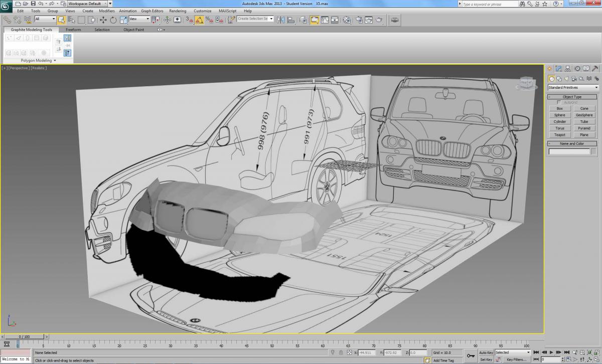Open the Hierarchy command panel icon

tap(567, 69)
